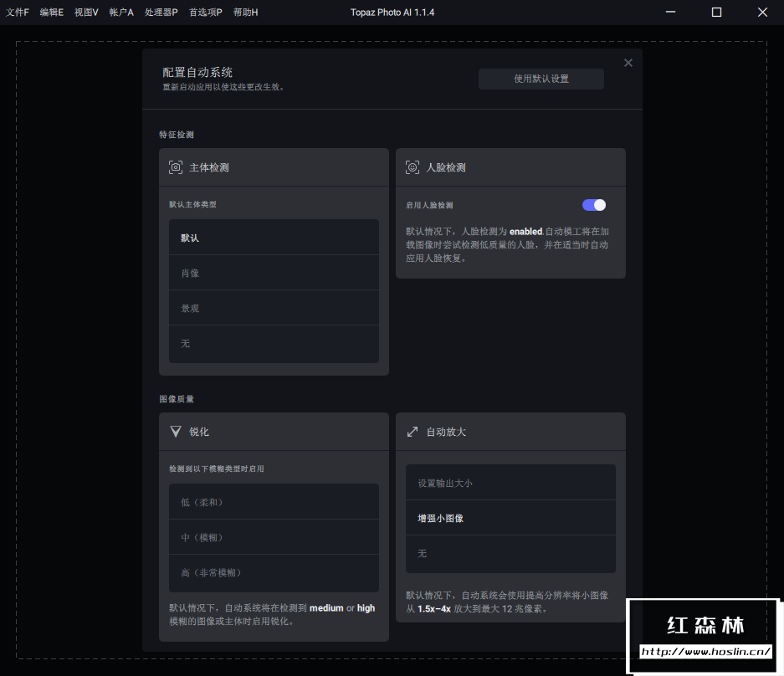Select 无 under auto upscale
Image resolution: width=784 pixels, height=676 pixels.
(x=510, y=554)
